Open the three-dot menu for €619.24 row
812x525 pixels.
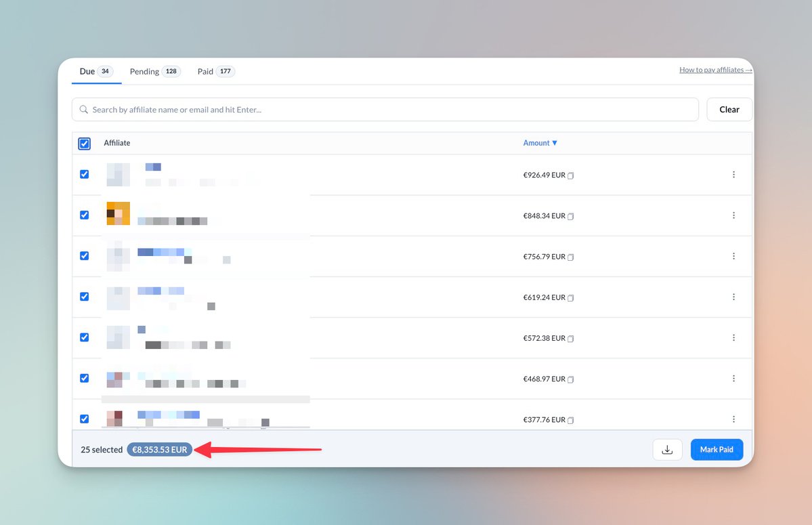pos(733,297)
